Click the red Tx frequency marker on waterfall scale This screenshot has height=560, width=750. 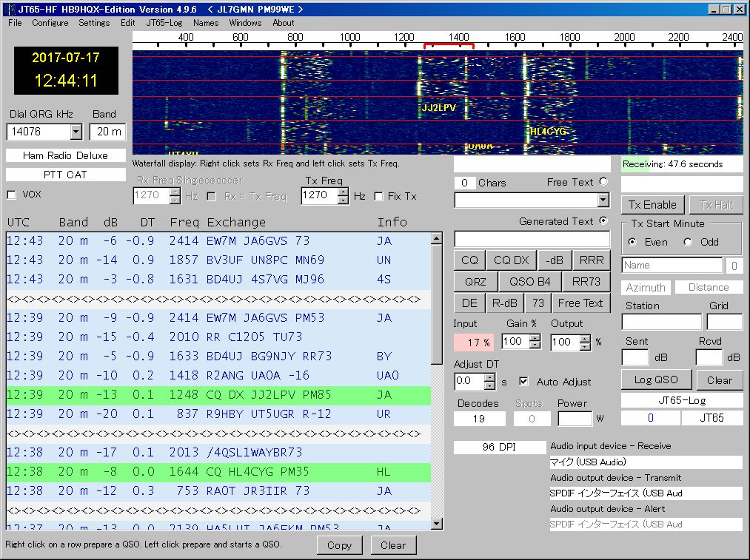point(449,46)
